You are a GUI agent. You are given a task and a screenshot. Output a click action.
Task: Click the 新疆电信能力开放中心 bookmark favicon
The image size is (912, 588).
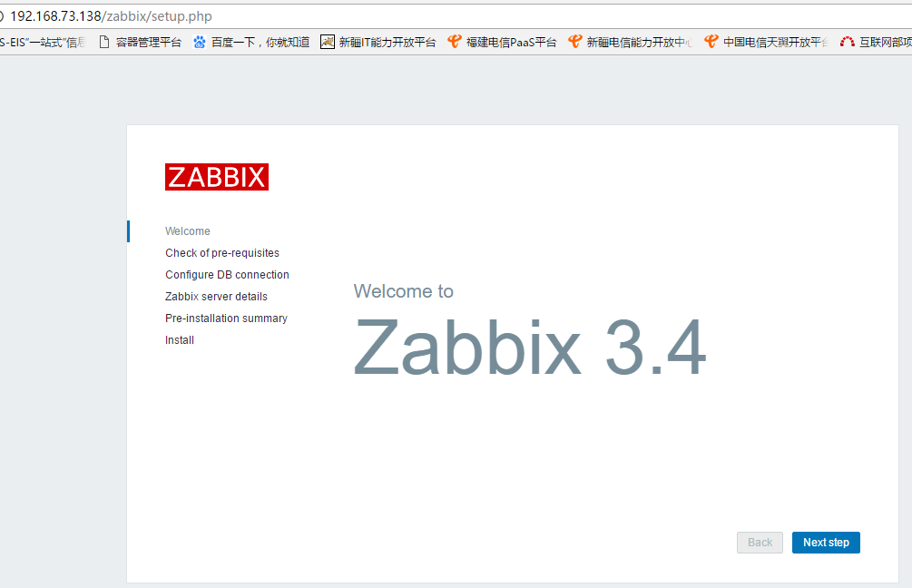click(574, 42)
